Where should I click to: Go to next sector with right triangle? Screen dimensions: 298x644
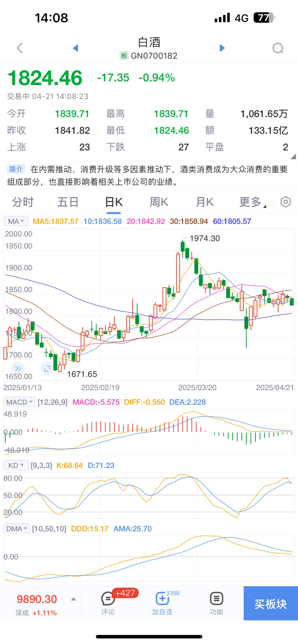coord(222,48)
